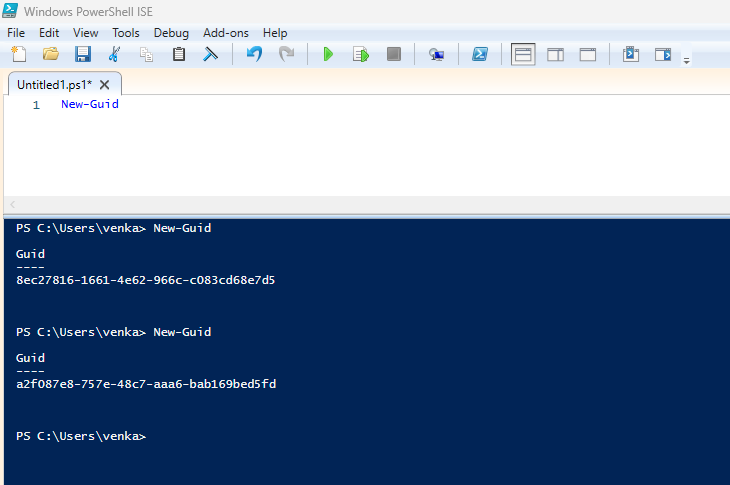Switch to Show Script Pane Right layout
The width and height of the screenshot is (730, 485).
[x=555, y=54]
